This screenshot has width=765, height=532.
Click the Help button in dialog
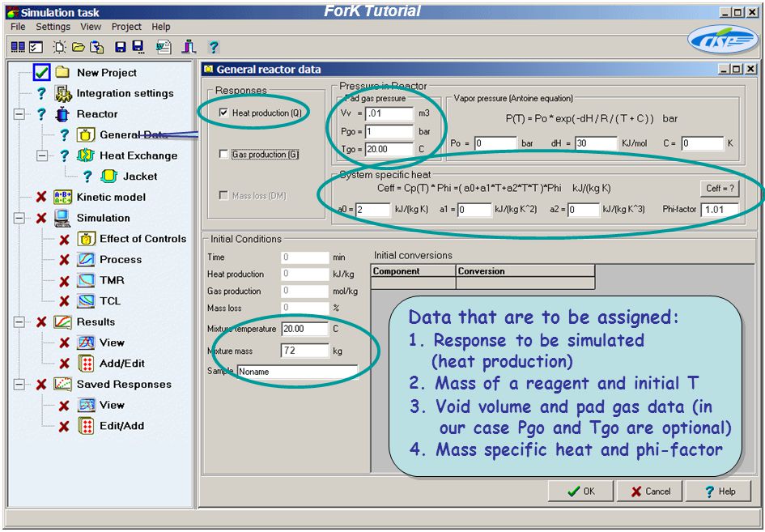718,491
